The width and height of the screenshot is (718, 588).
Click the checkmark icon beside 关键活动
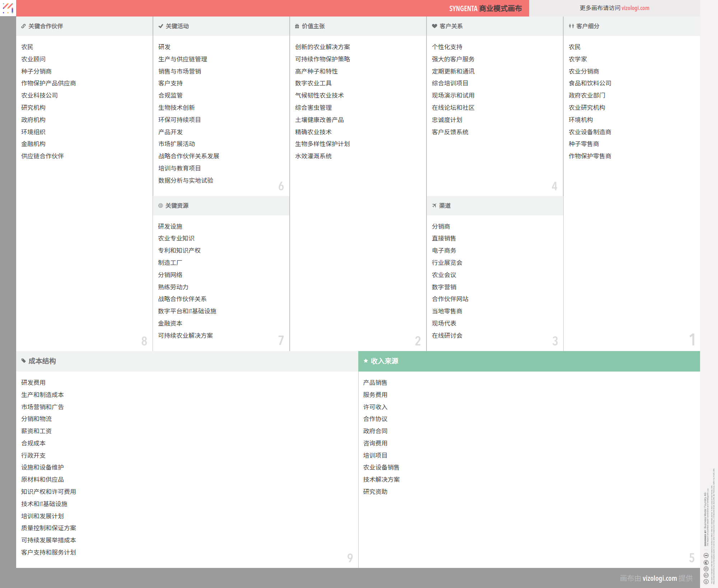(x=160, y=26)
